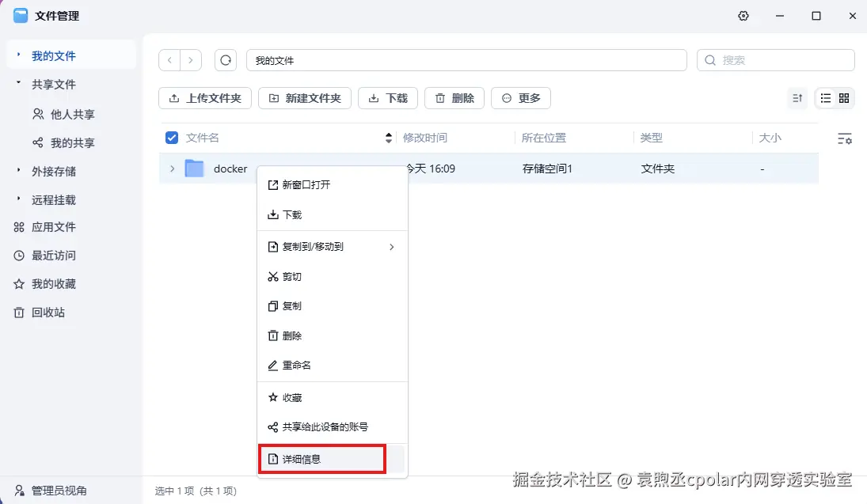Click the 存储空间1 cell
This screenshot has height=504, width=867.
pos(547,169)
